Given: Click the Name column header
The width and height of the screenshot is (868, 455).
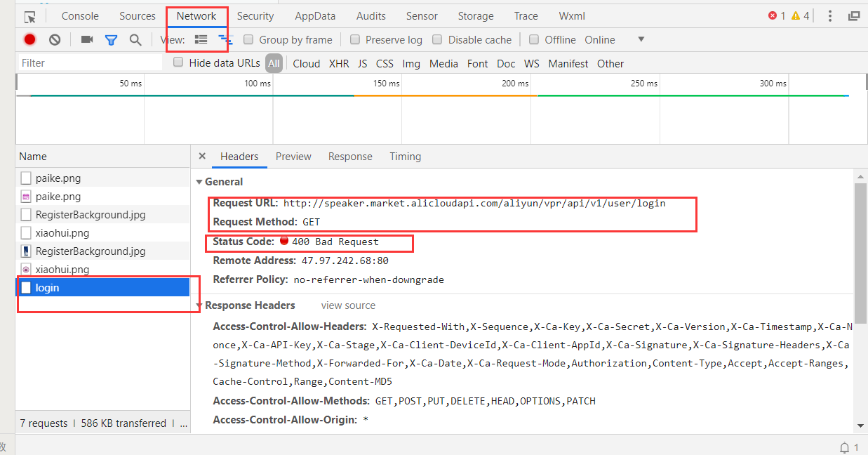Looking at the screenshot, I should pos(102,157).
